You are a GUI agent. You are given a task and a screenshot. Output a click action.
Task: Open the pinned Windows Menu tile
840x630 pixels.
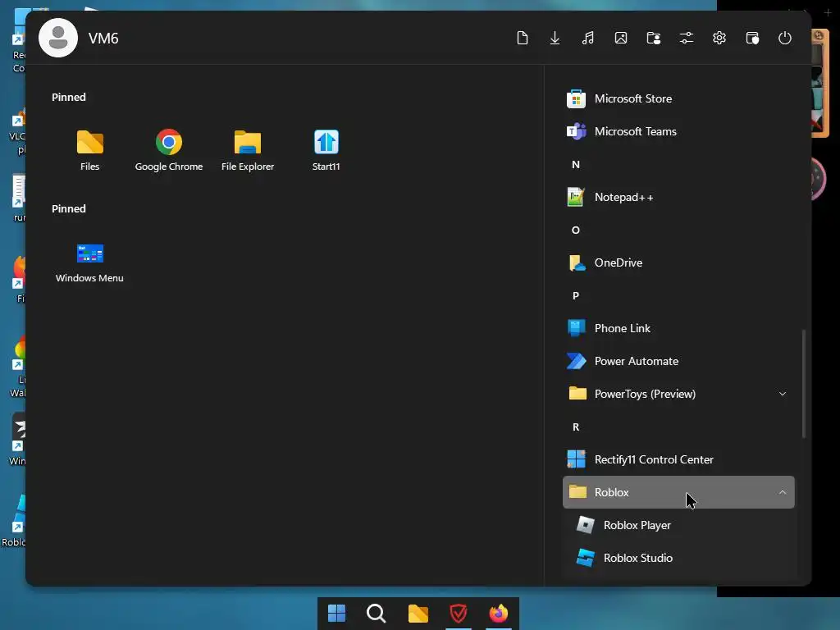point(90,262)
